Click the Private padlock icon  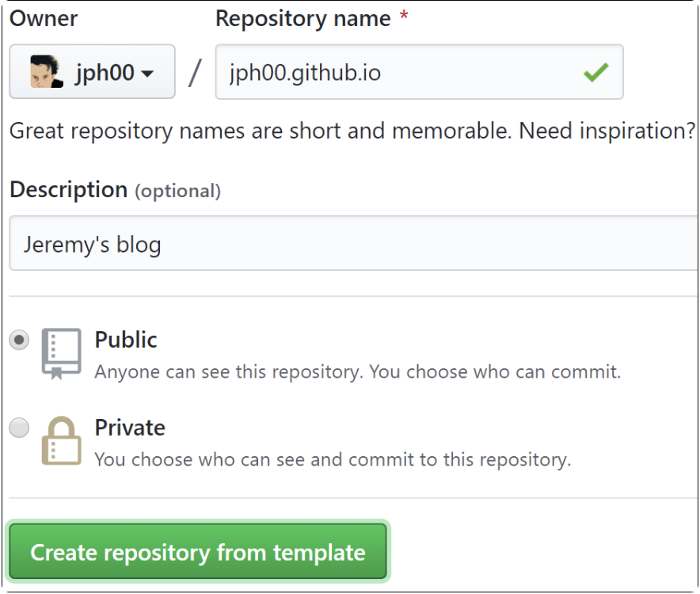[x=61, y=440]
